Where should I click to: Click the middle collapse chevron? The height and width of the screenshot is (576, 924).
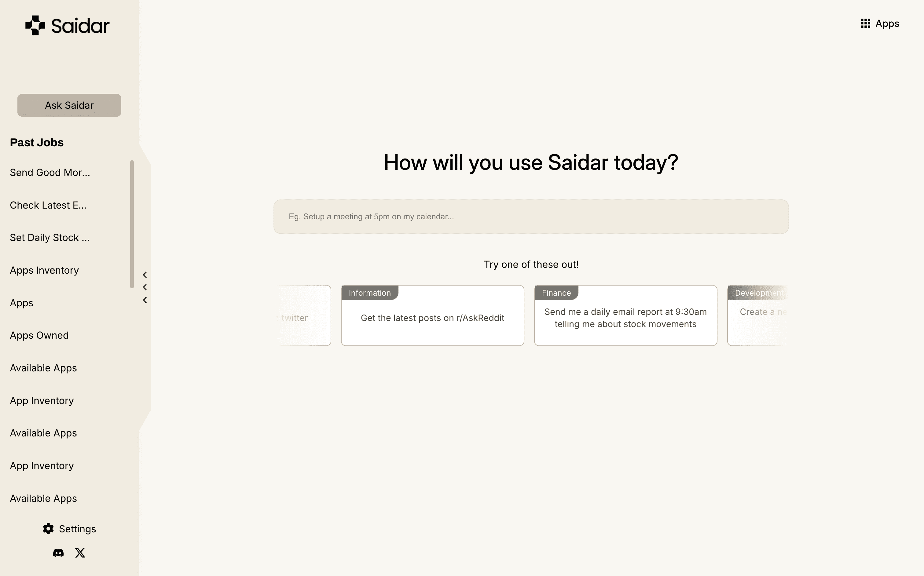(x=145, y=287)
